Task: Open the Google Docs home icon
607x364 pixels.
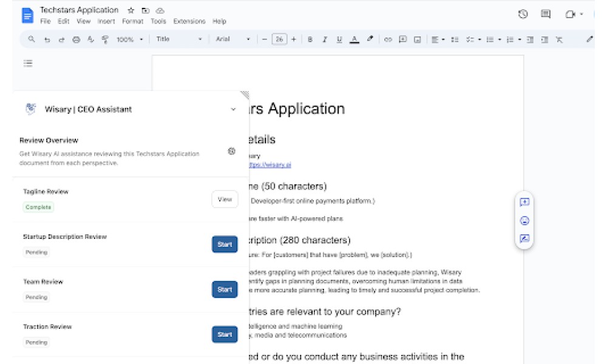Action: 27,16
